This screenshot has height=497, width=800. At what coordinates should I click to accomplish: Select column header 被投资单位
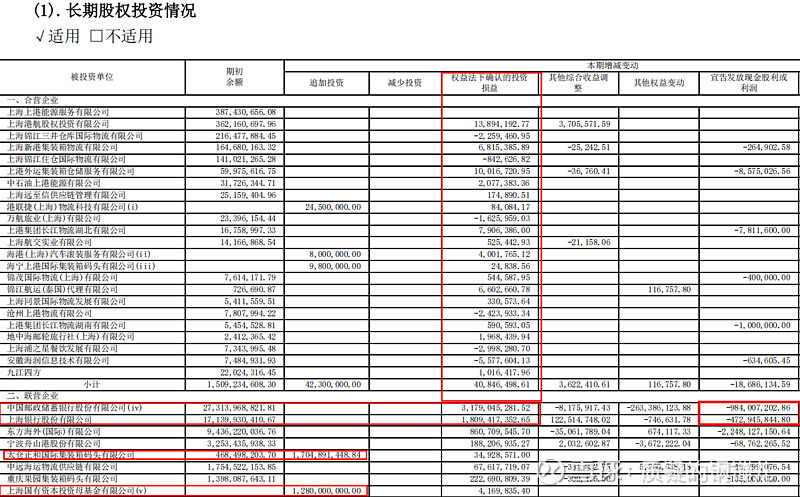coord(92,77)
